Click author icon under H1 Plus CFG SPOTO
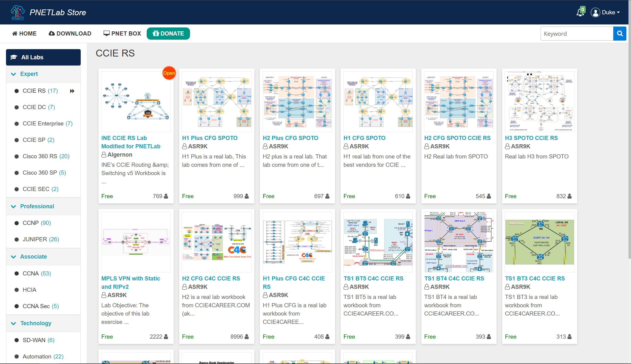This screenshot has width=631, height=364. pos(185,146)
